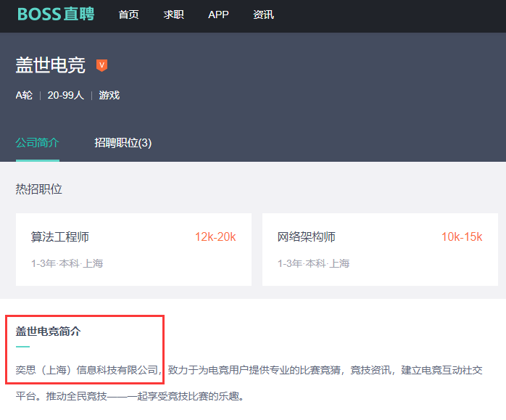Viewport: 506px width, 420px height.
Task: Switch to the 招聘职位(3) tab
Action: click(123, 142)
